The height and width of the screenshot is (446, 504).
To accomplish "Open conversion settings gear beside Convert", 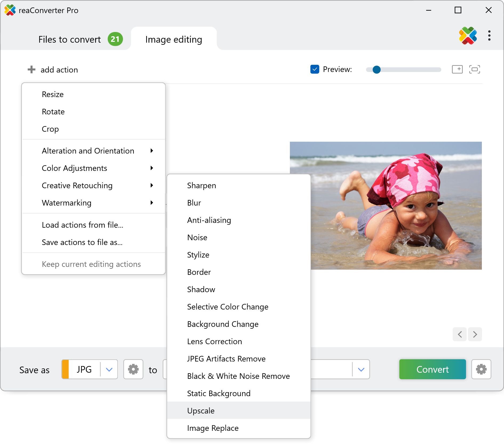I will pos(481,369).
